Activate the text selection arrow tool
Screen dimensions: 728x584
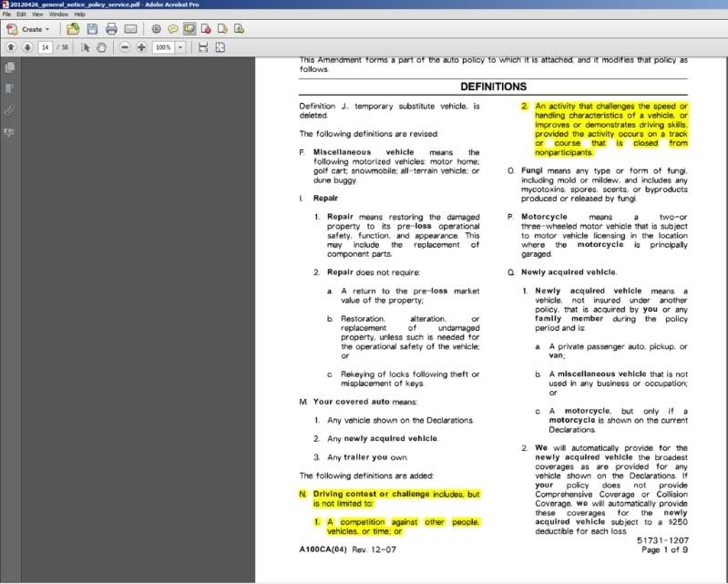click(x=86, y=47)
